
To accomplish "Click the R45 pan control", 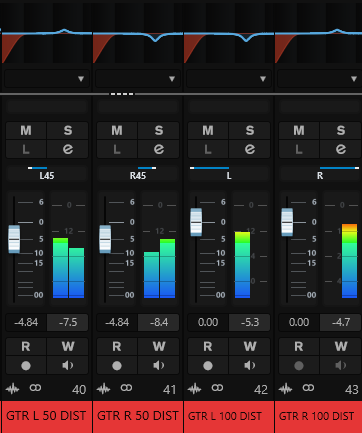I will coord(138,173).
